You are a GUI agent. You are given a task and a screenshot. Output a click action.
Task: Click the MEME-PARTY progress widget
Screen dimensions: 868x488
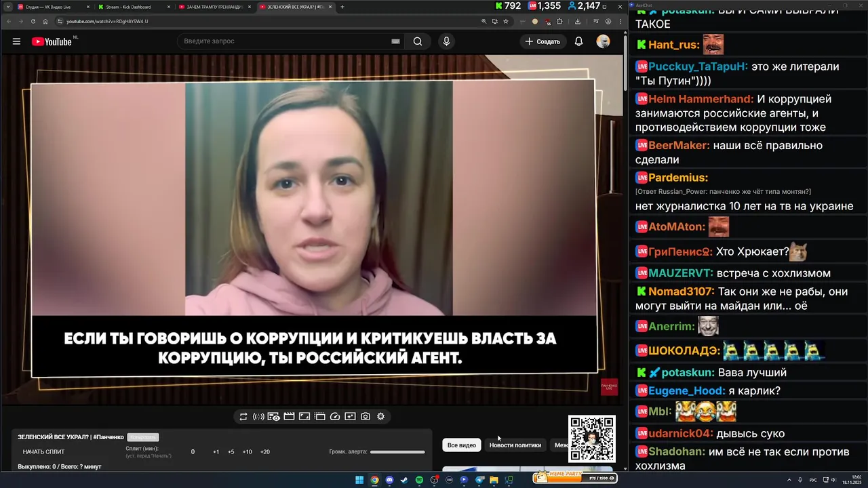point(574,478)
